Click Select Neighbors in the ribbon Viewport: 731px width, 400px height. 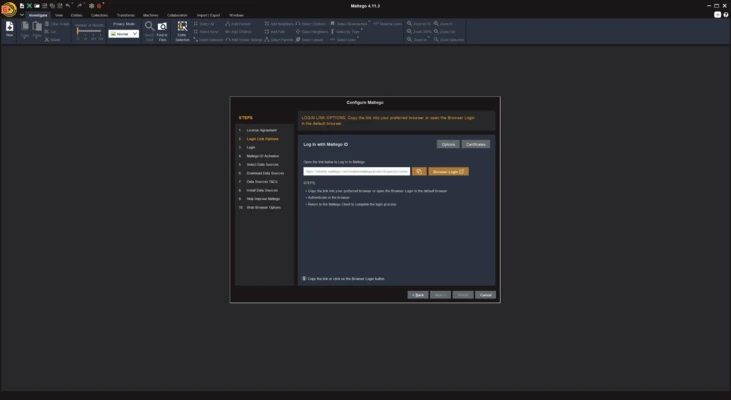tap(312, 32)
